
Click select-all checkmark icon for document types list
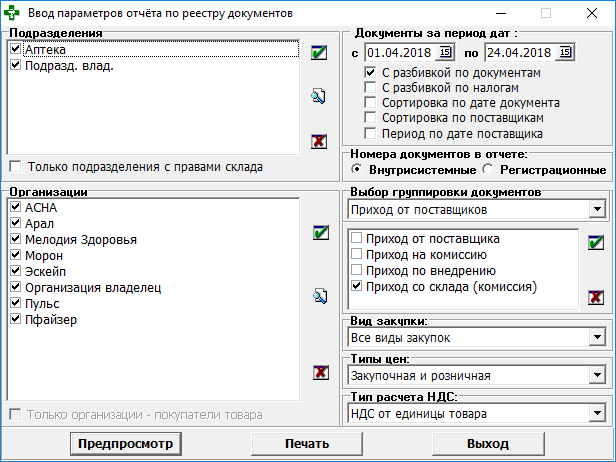[x=596, y=242]
